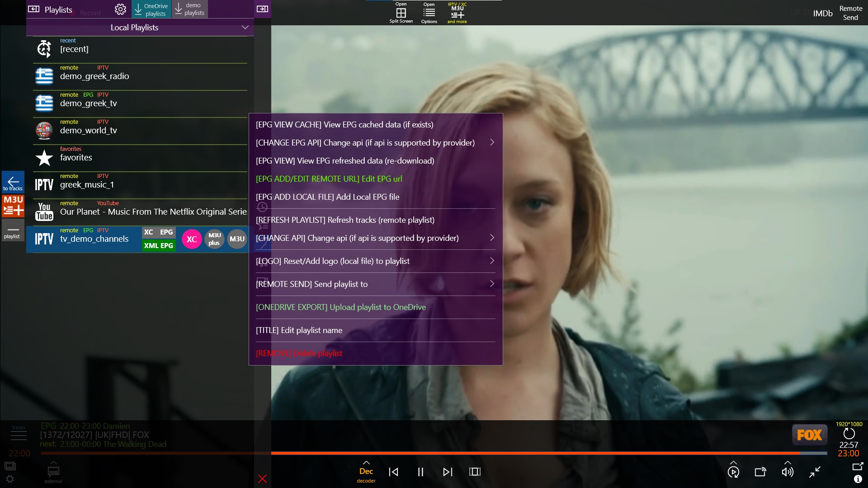Screen dimensions: 868x488
Task: Open the info icon in bottom right corner
Action: click(x=857, y=479)
